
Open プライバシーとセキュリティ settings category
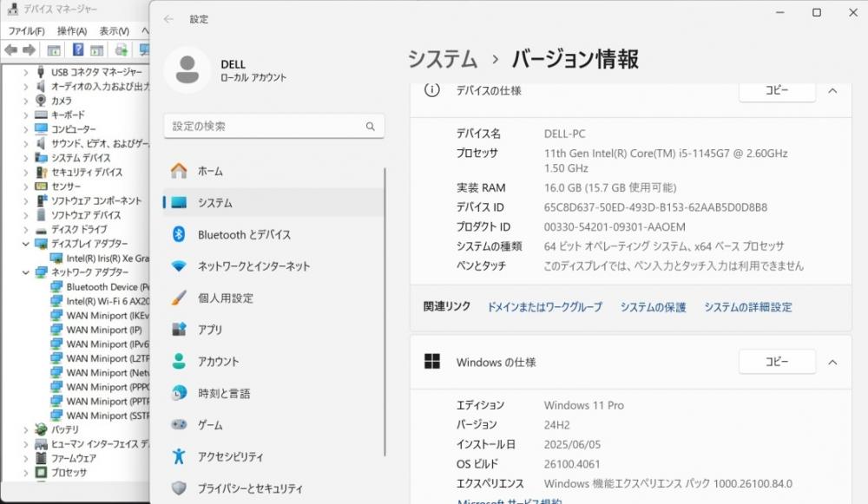click(273, 488)
